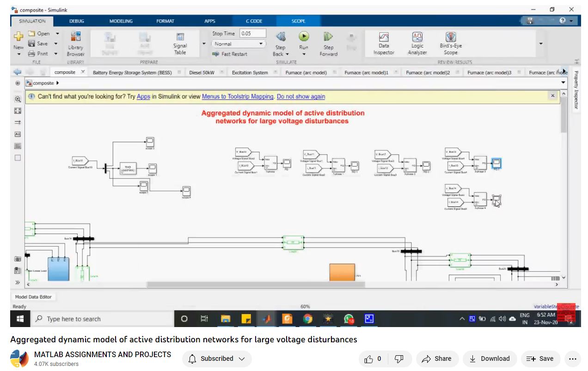Open Bird's-Eye Scope
The height and width of the screenshot is (371, 588).
[451, 43]
